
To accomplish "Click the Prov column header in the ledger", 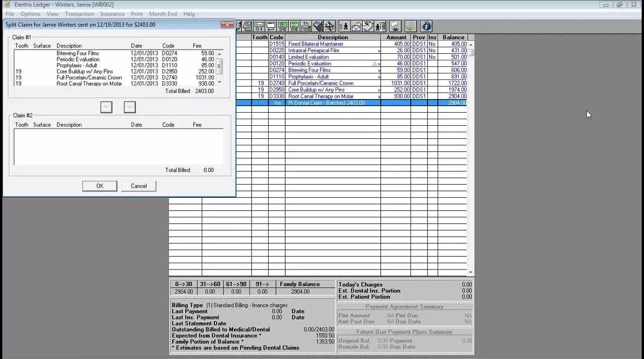I will tap(419, 38).
